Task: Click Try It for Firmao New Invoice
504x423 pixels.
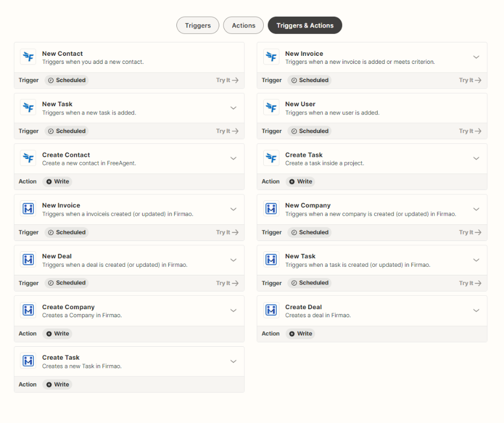Action: pyautogui.click(x=227, y=232)
